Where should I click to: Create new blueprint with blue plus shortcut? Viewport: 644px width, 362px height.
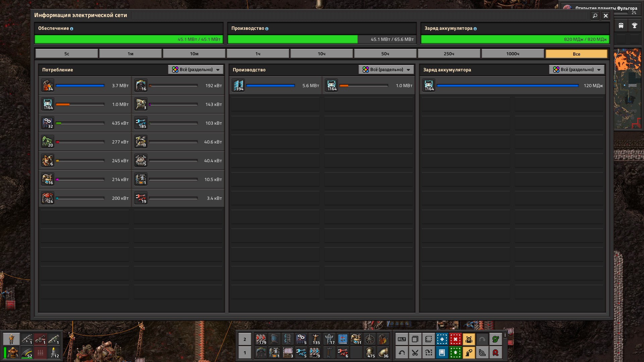pos(442,339)
